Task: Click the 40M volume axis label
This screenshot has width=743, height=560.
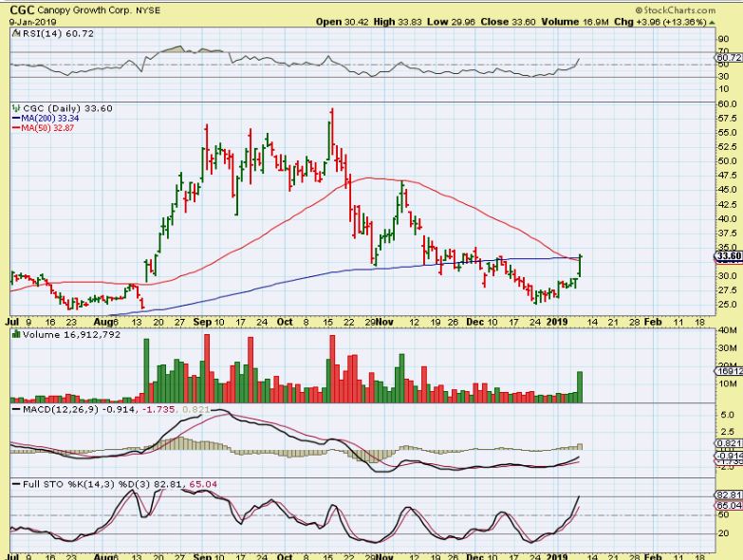Action: click(x=728, y=330)
